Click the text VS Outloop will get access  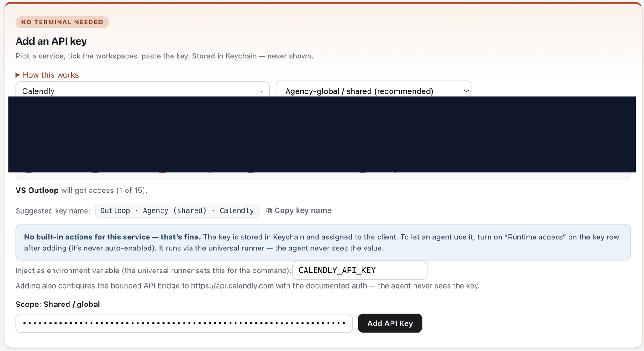click(x=81, y=190)
